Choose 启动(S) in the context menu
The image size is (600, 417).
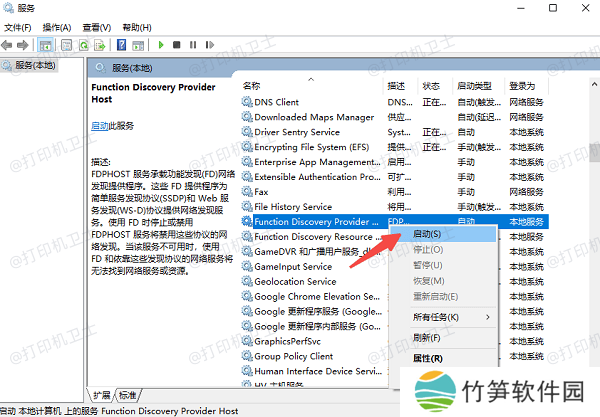click(428, 233)
